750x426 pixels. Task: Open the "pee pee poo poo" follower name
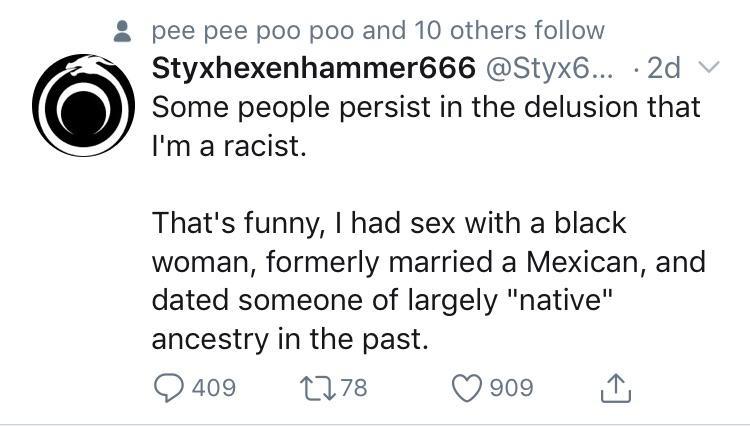coord(253,32)
